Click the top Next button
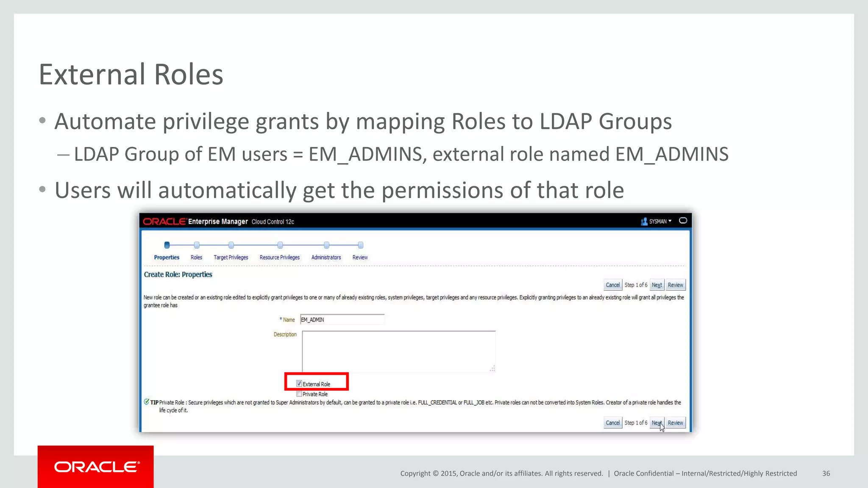The height and width of the screenshot is (488, 868). 657,285
